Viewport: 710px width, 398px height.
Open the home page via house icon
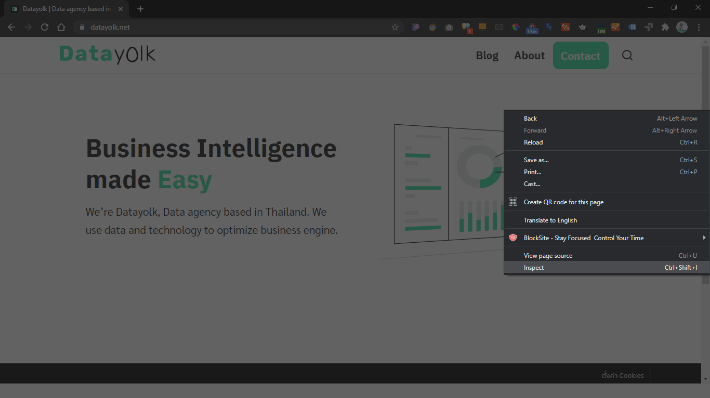61,27
